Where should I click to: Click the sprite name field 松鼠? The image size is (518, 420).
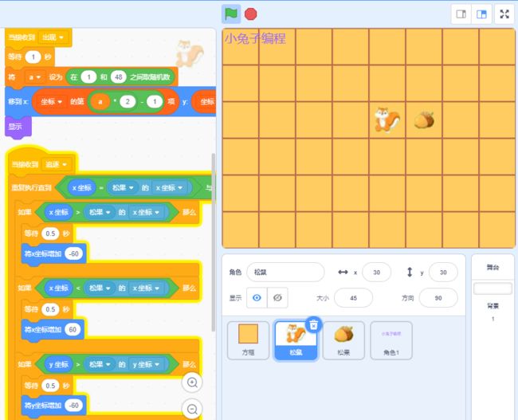(286, 273)
